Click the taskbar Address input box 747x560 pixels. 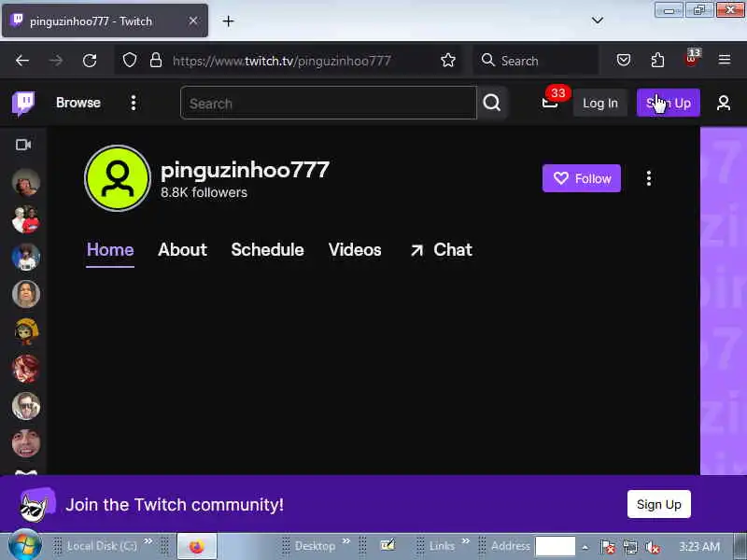point(555,546)
